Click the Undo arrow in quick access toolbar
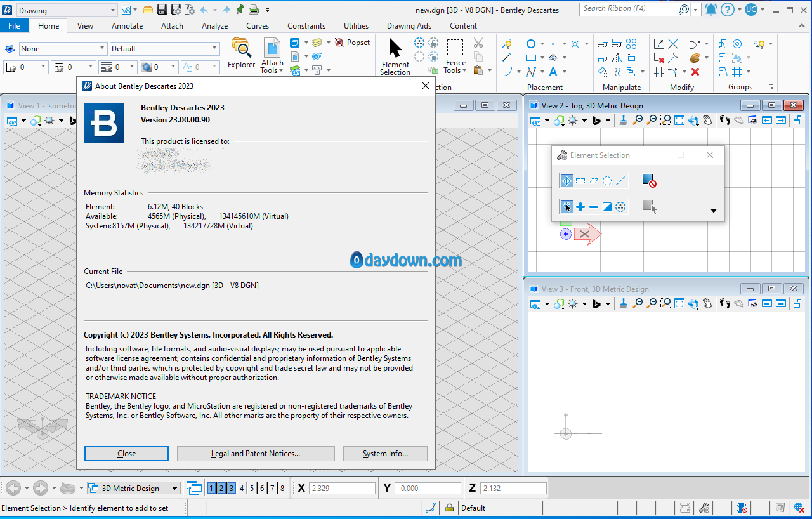 [x=204, y=10]
